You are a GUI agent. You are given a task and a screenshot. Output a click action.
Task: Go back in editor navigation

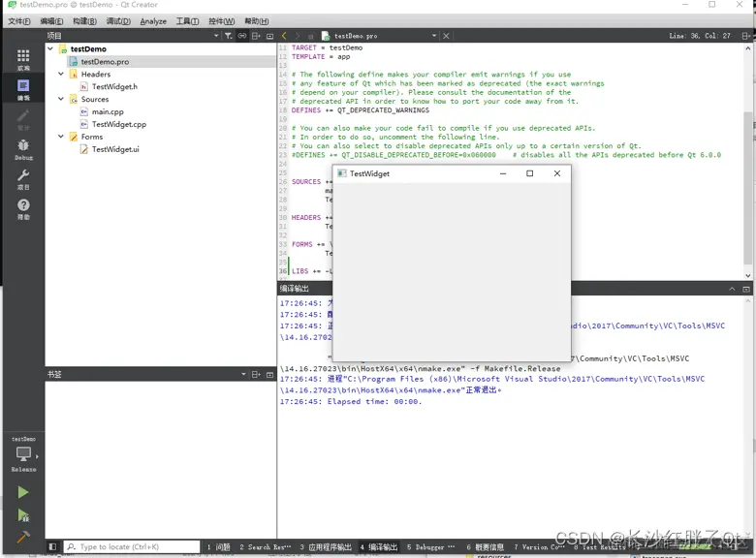pos(284,36)
